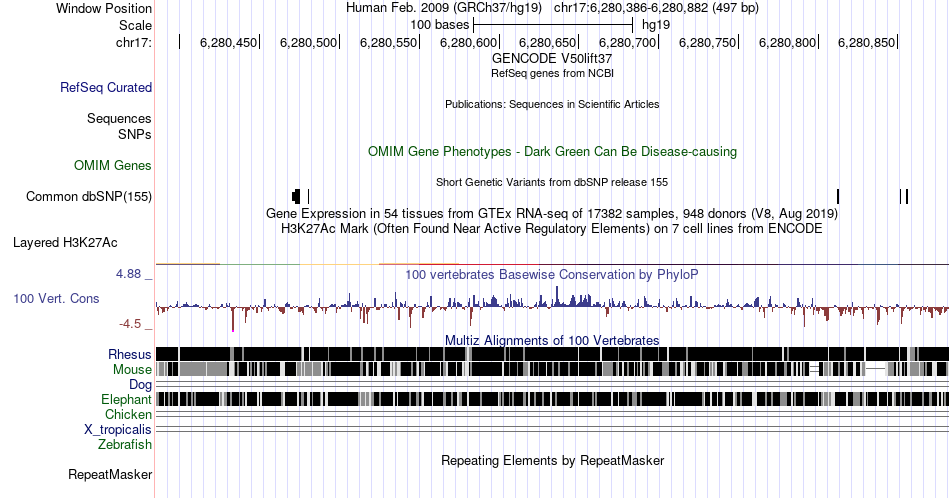Image resolution: width=950 pixels, height=498 pixels.
Task: Click Short Genetic Variants from dbSNP title
Action: [x=552, y=182]
